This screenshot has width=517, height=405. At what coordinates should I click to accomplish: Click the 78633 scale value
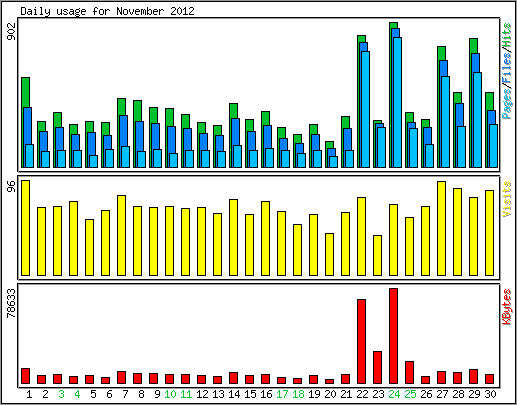[x=11, y=303]
